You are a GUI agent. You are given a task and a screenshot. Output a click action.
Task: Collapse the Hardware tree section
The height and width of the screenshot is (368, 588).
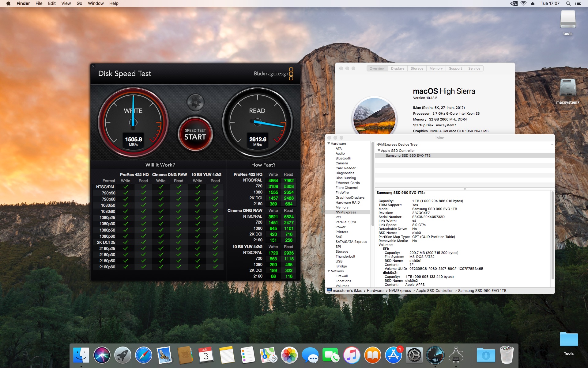[329, 144]
